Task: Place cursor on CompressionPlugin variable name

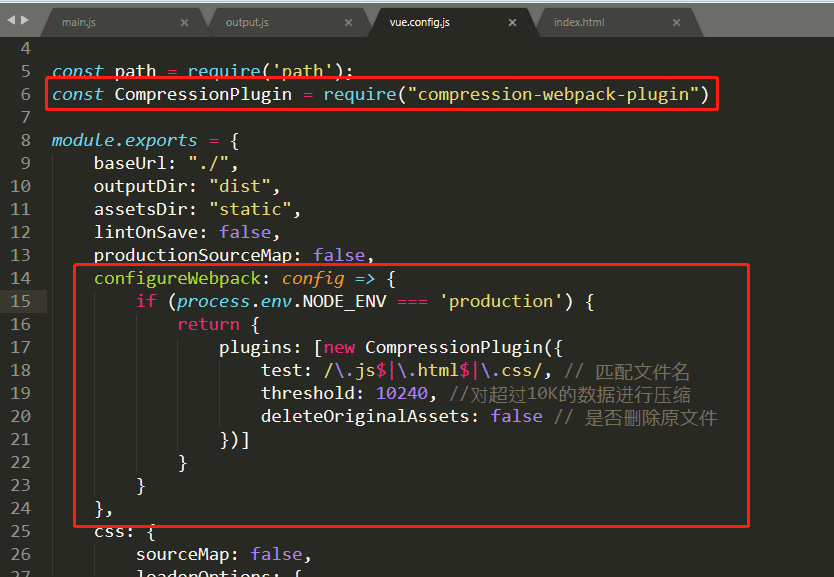Action: tap(203, 94)
